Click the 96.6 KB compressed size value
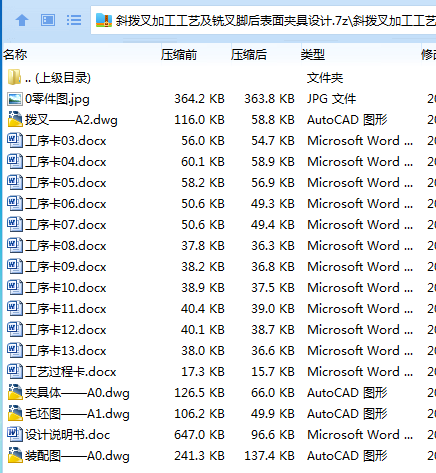Viewport: 436px width, 473px height. 273,434
